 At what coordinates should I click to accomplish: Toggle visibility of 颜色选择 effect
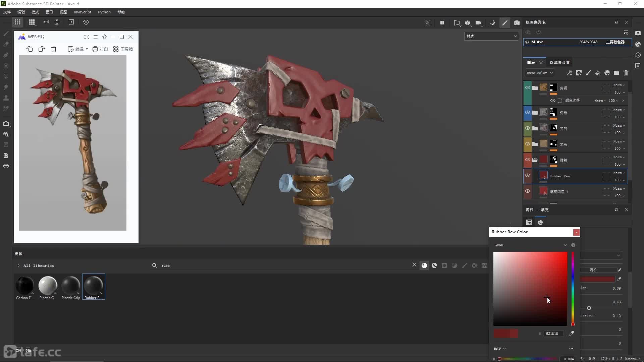[552, 101]
